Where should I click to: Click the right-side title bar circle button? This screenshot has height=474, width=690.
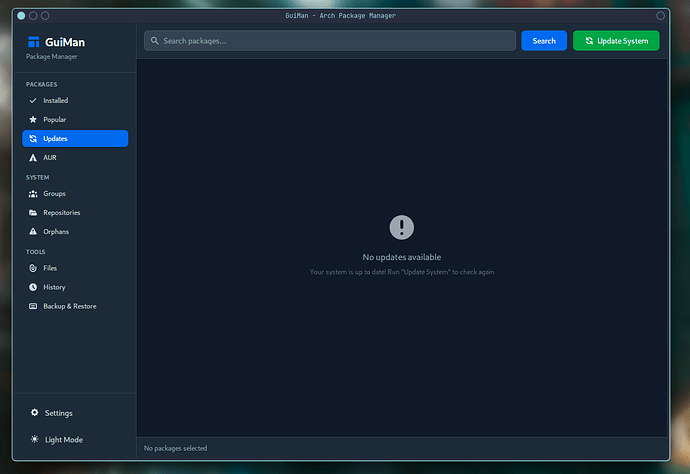pyautogui.click(x=660, y=16)
